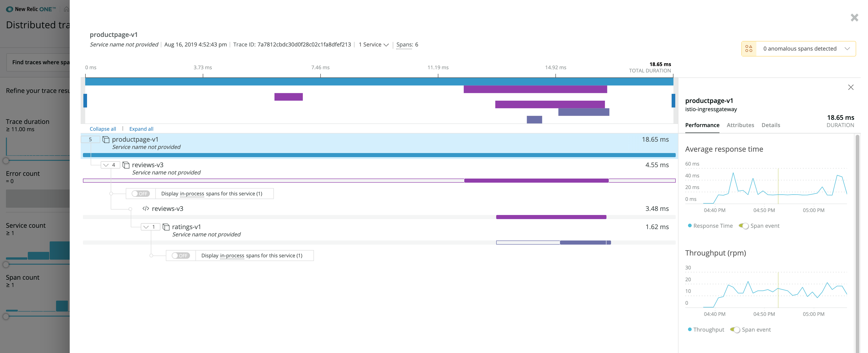The image size is (868, 353).
Task: Click the productpage-v1 child count 5 box
Action: pyautogui.click(x=90, y=139)
